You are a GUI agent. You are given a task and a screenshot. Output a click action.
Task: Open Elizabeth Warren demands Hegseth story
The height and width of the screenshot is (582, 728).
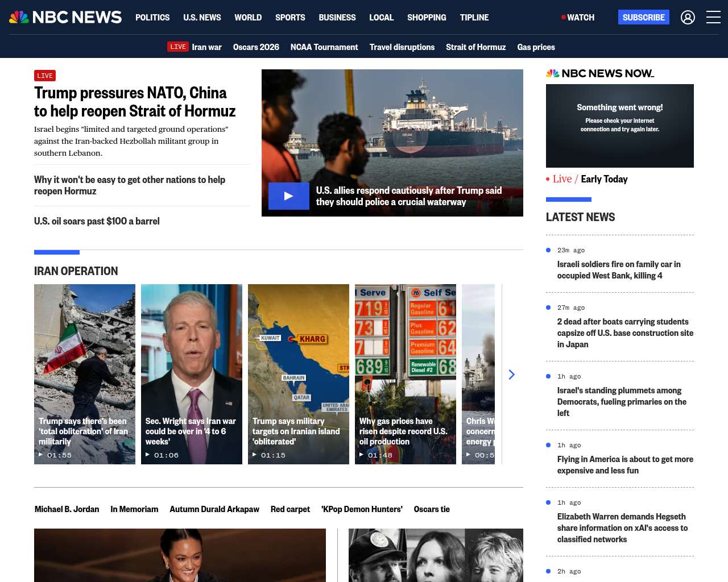(x=622, y=528)
